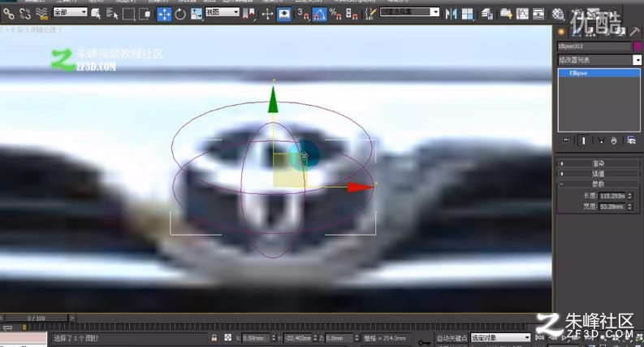644x347 pixels.
Task: Adjust the Length spinner arrows
Action: pos(630,196)
